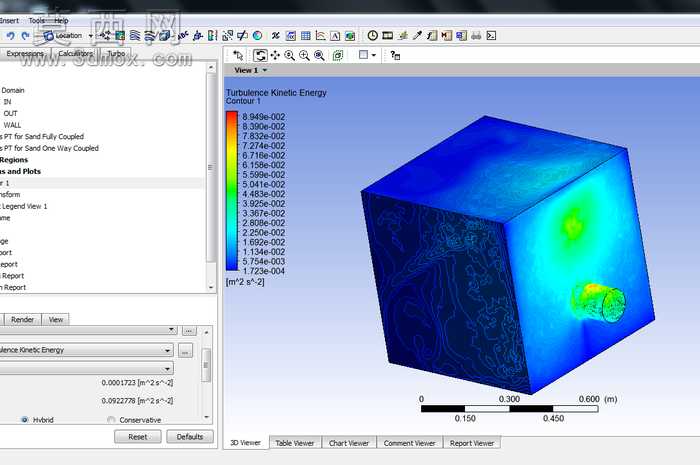Open the Function Calculator icon

[432, 36]
